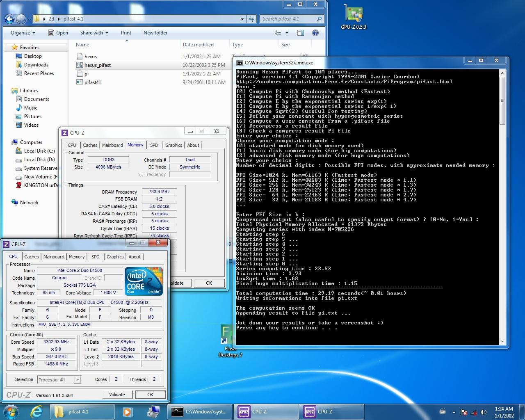Click the change view icon in Explorer
Image resolution: width=525 pixels, height=420 pixels.
pos(278,33)
